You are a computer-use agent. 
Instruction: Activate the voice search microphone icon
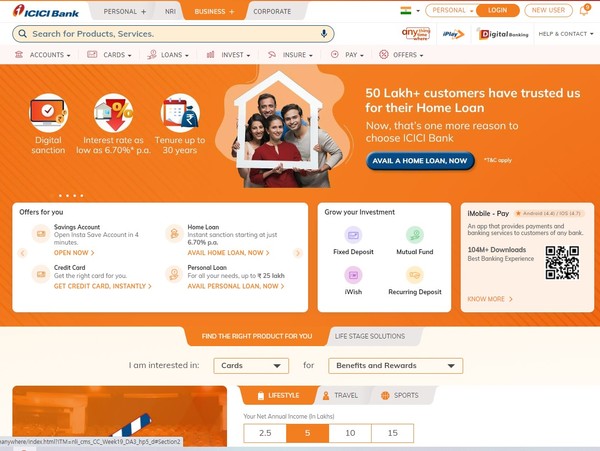(324, 34)
